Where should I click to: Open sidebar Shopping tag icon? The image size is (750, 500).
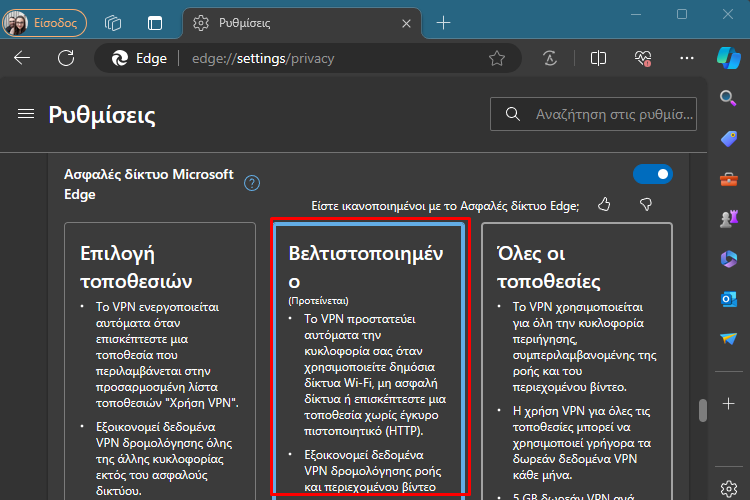click(x=728, y=139)
